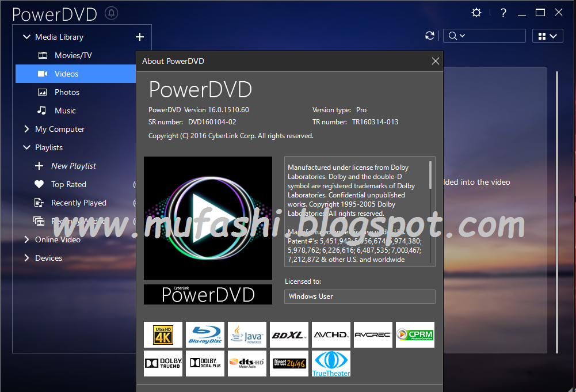
Task: Click the AVCHD logo
Action: pyautogui.click(x=331, y=334)
